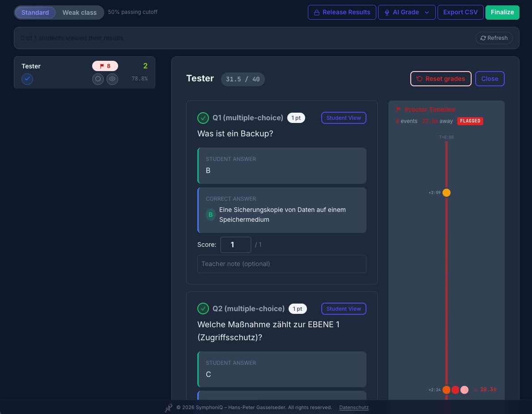Viewport: 532px width, 414px height.
Task: Click the SymphoniQ footer logo icon
Action: click(169, 408)
